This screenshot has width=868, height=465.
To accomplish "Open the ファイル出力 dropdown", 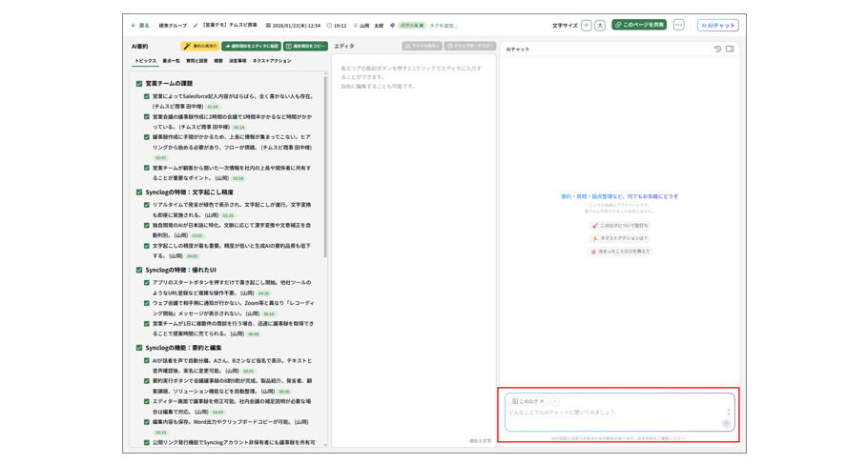I will click(423, 46).
